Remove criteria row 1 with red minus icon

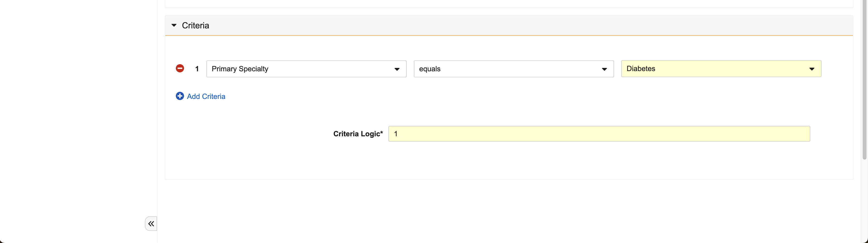coord(180,68)
